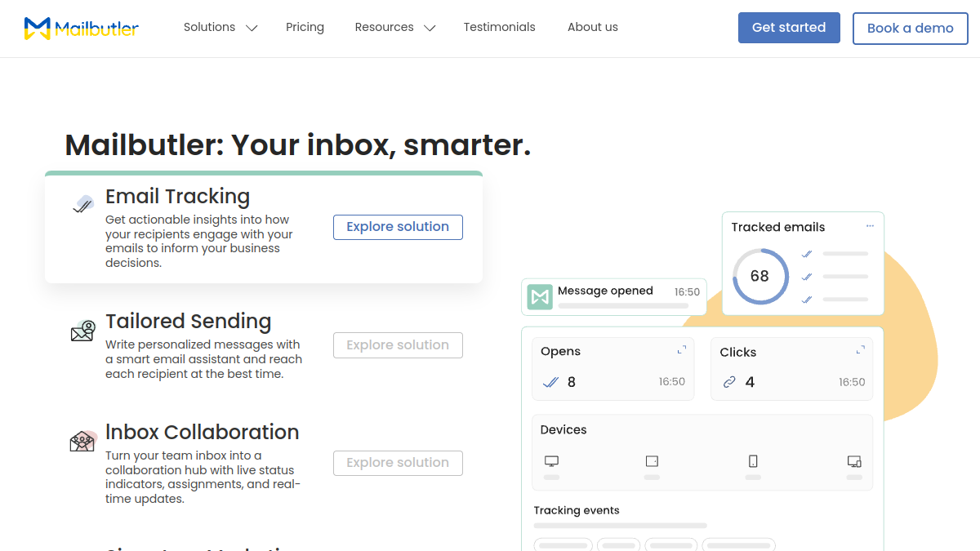This screenshot has width=980, height=551.
Task: Click the Inbox Collaboration envelope icon
Action: point(82,441)
